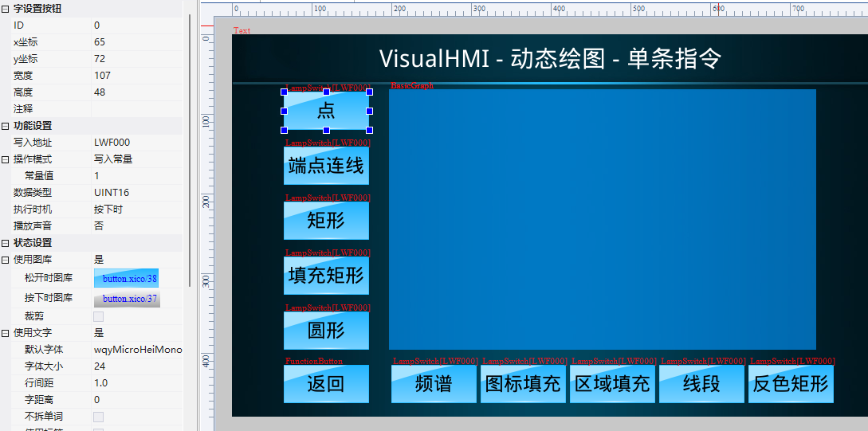Select the 填充矩形 button on canvas
Viewport: 868px width, 431px height.
click(x=326, y=275)
